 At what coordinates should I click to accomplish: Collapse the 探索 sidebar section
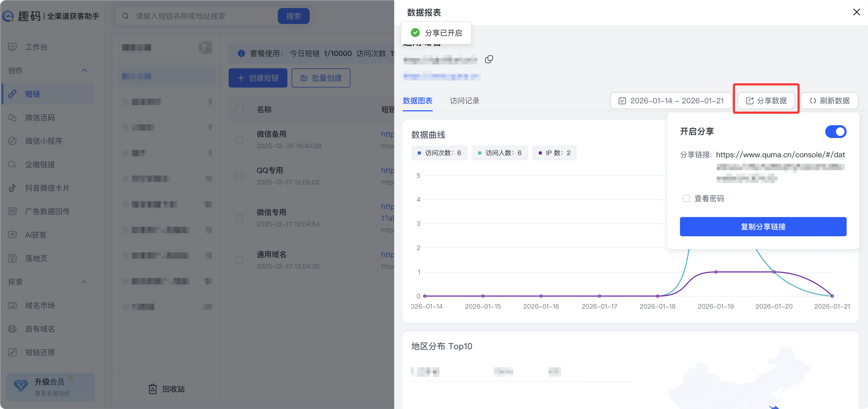[84, 282]
